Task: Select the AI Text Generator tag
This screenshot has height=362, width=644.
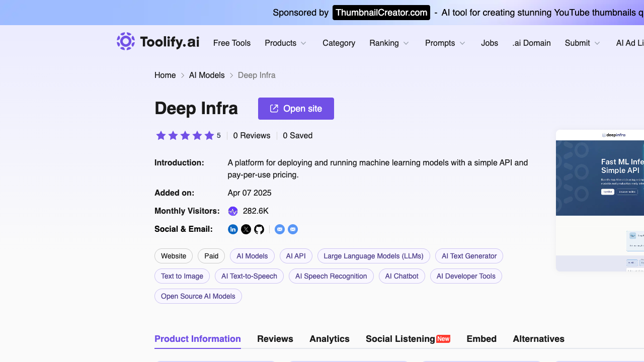Action: click(469, 256)
